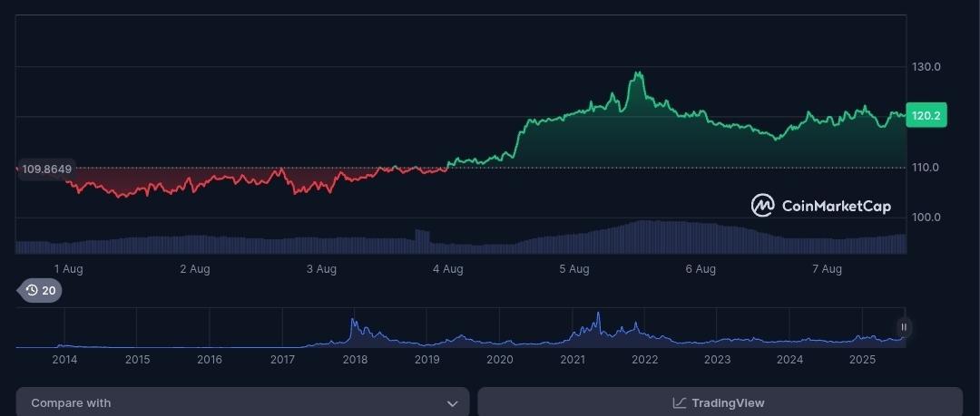Select 2014 on the history navigator
Image resolution: width=980 pixels, height=416 pixels.
[x=64, y=360]
